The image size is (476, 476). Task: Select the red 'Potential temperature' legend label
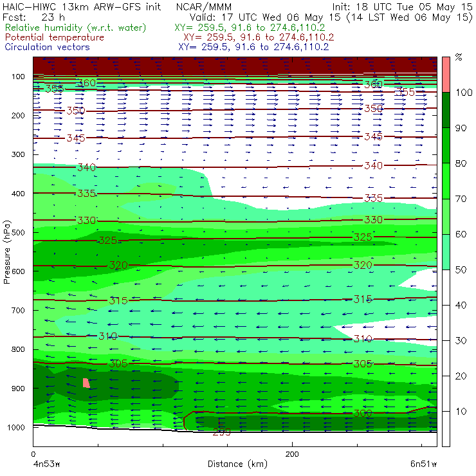point(55,37)
